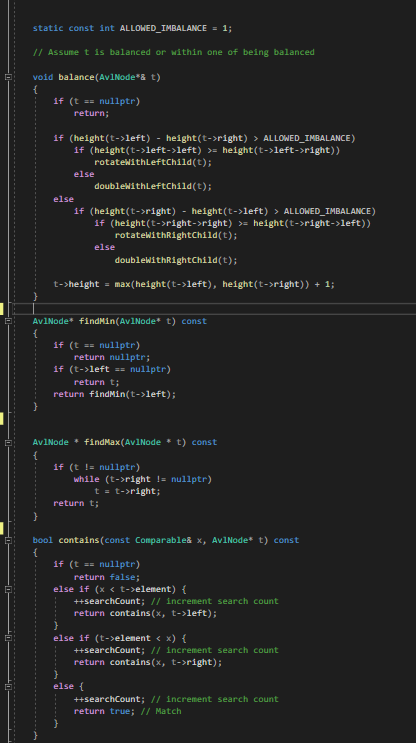
Task: Click the 'if (t->left == nullptr)' condition
Action: [112, 369]
